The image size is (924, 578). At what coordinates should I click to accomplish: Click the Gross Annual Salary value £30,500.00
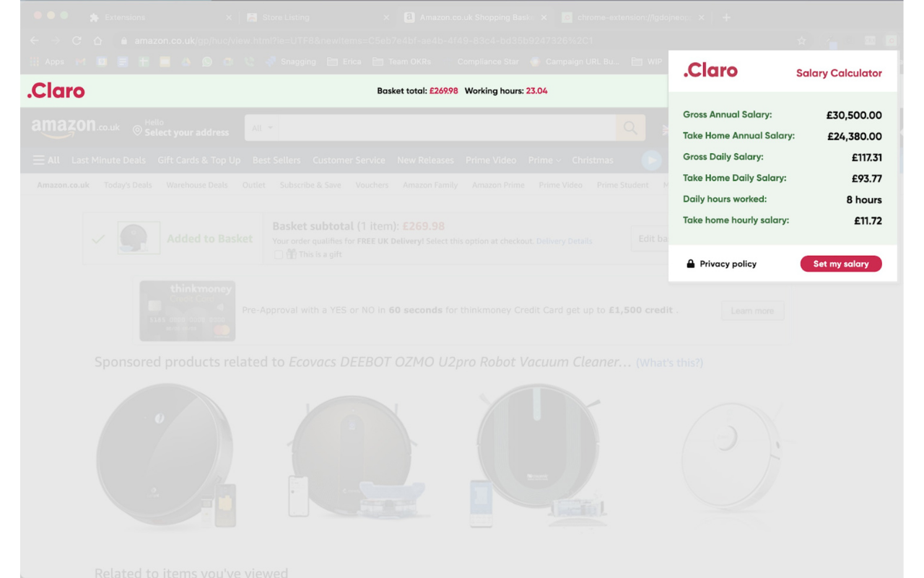(854, 115)
